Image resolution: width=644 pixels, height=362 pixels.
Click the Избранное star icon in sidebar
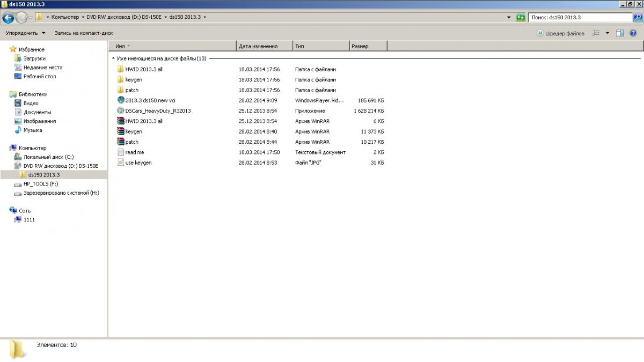[13, 49]
